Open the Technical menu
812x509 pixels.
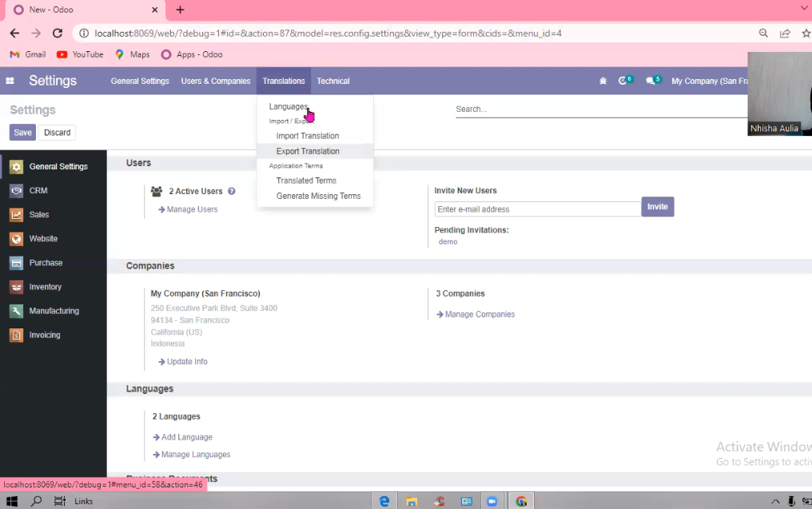pyautogui.click(x=333, y=81)
